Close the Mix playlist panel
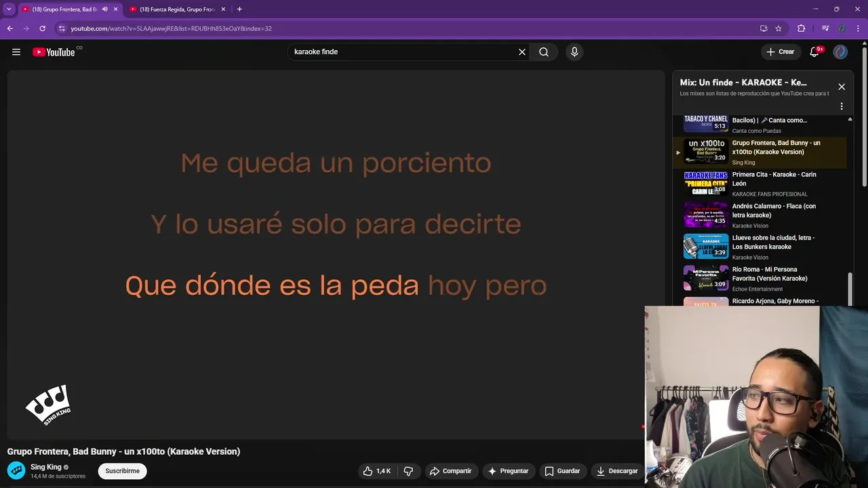The image size is (868, 488). (x=842, y=87)
